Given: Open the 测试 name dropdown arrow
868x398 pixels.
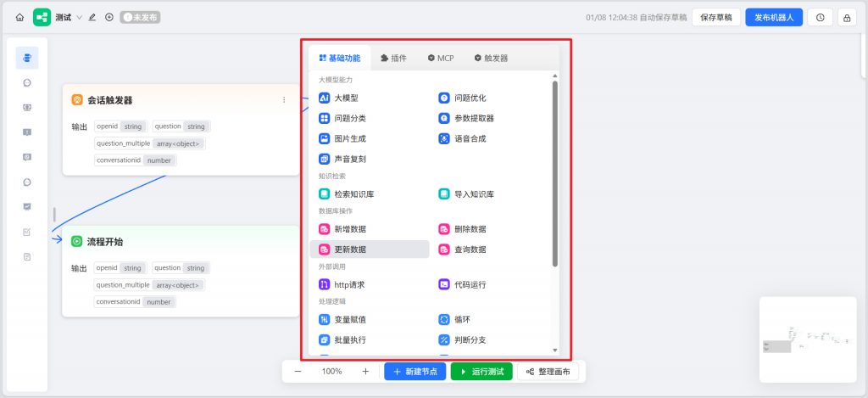Looking at the screenshot, I should 79,17.
